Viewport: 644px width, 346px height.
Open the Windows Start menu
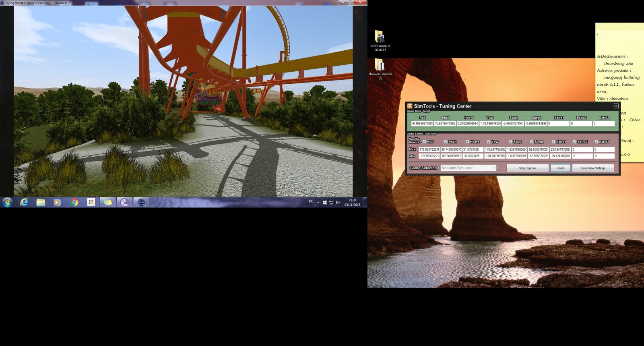click(7, 202)
